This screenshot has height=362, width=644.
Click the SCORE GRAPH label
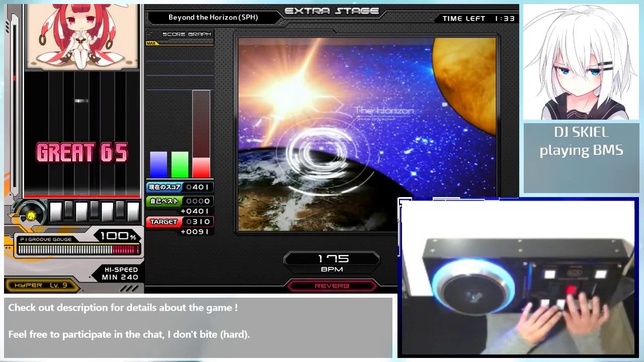[x=187, y=34]
